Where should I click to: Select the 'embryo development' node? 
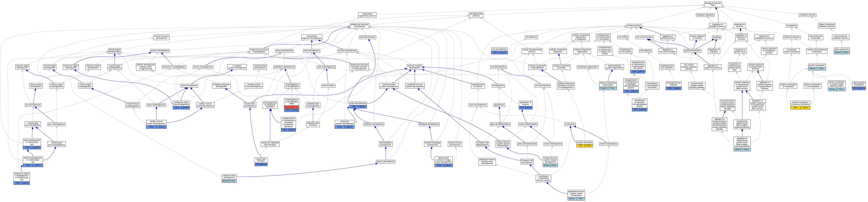[x=160, y=51]
